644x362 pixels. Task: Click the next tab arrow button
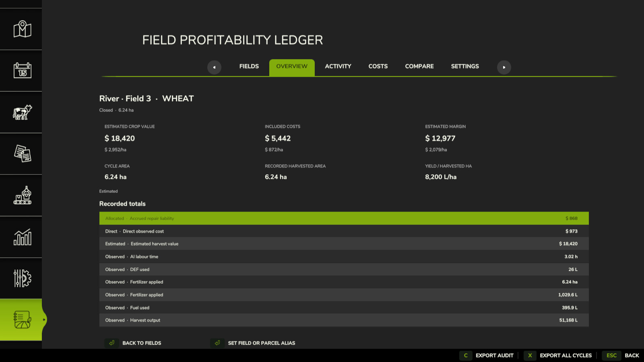tap(504, 67)
